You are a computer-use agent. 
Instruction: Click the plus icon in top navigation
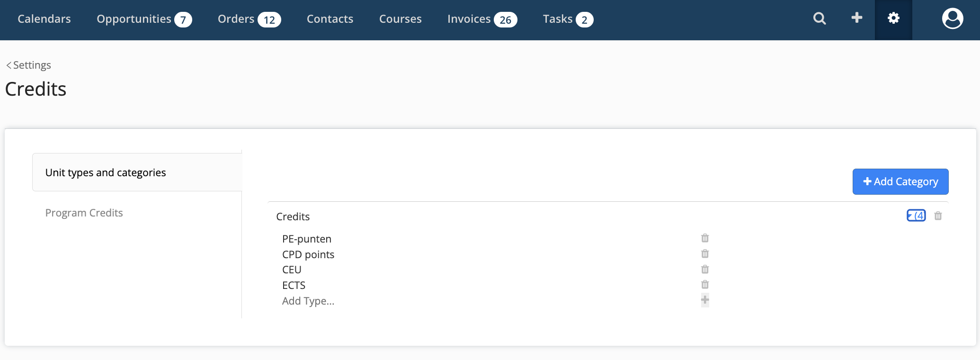click(856, 18)
